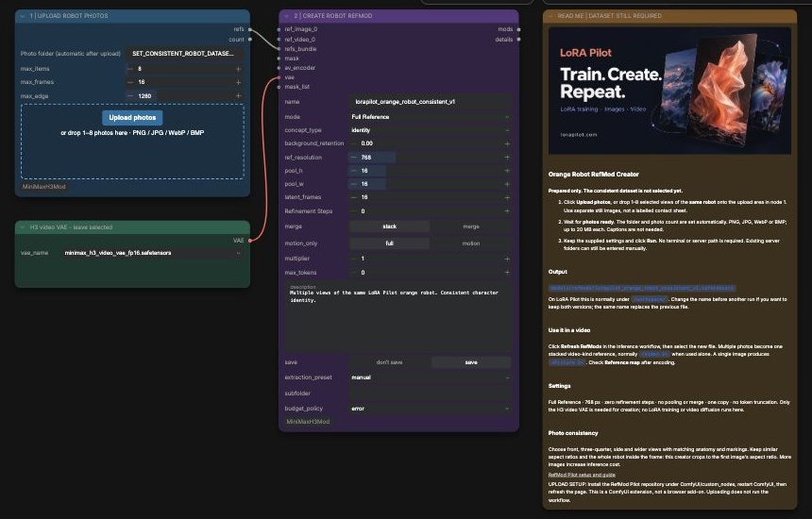Click the ref_image_0 input port

click(x=279, y=29)
